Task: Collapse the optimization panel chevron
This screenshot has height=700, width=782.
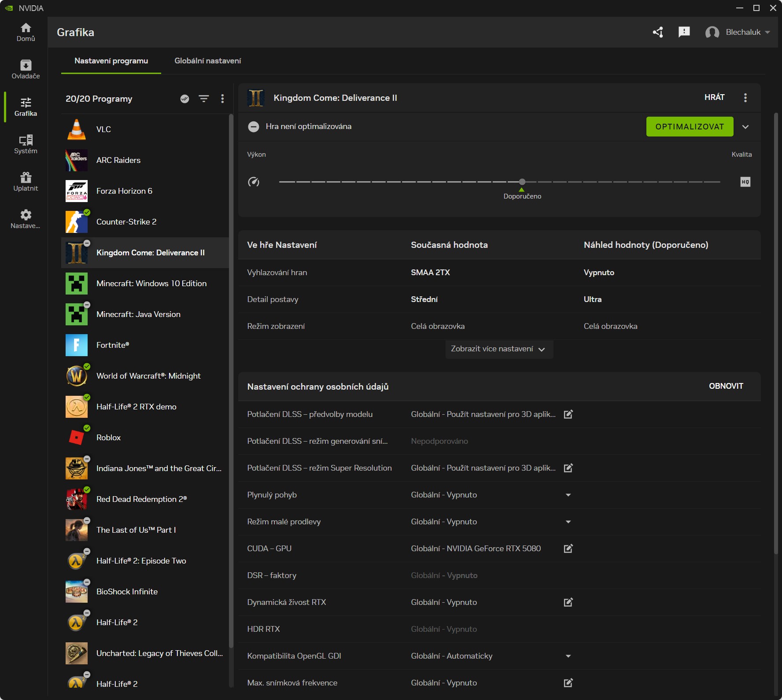Action: (x=745, y=127)
